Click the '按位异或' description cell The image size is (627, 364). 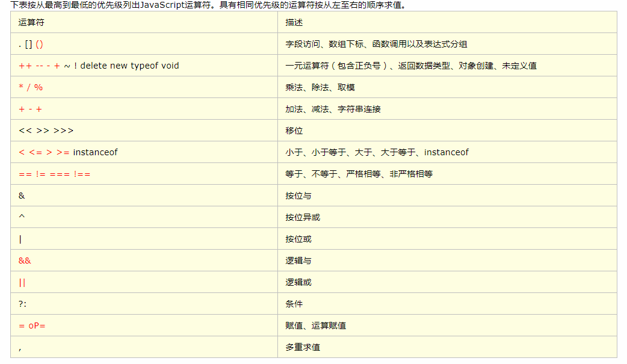point(447,217)
